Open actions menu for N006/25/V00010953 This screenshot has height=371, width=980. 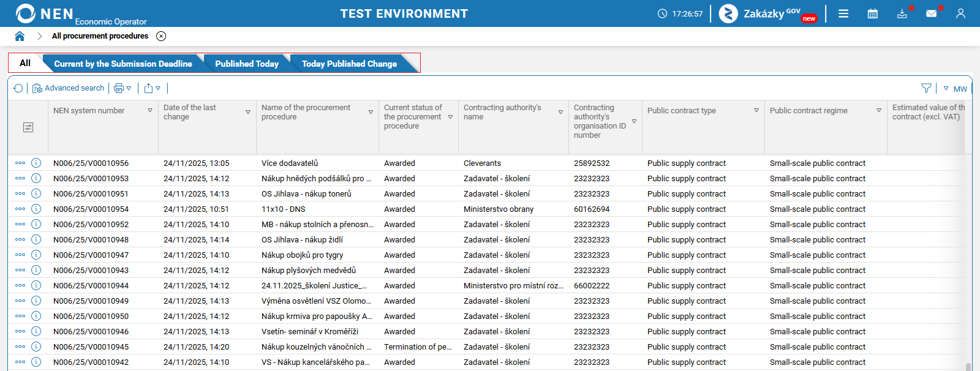[20, 178]
